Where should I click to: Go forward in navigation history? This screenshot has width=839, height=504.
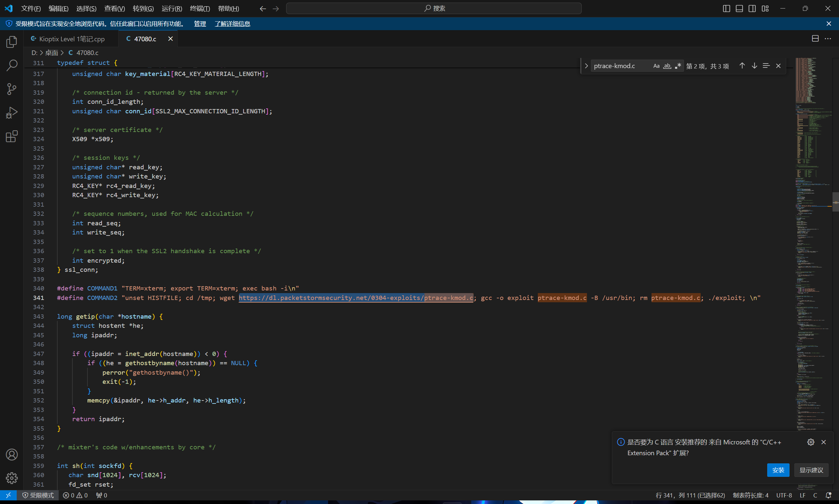pos(276,9)
